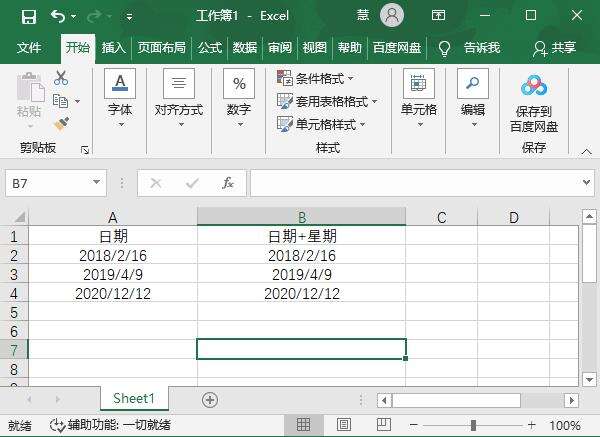The height and width of the screenshot is (437, 600).
Task: Click cell B4 with 2020/12/12
Action: (302, 294)
